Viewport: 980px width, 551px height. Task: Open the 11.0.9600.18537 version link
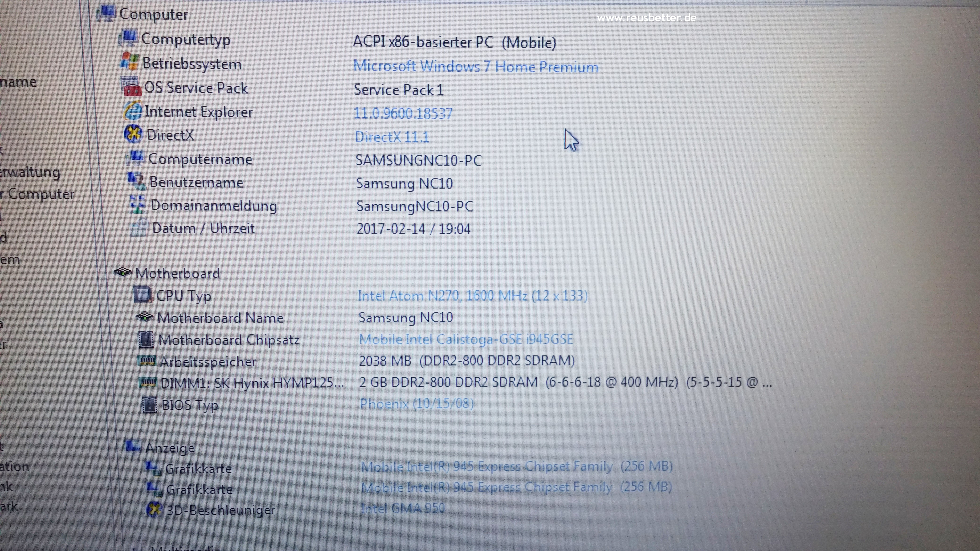point(403,113)
